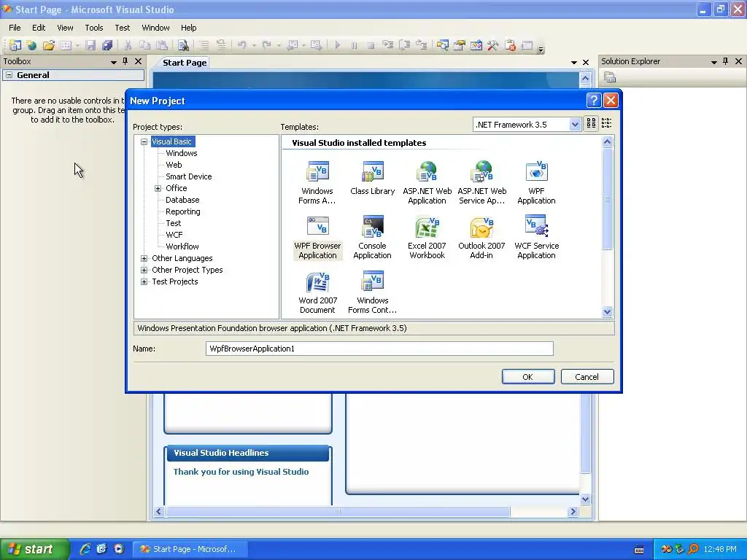Collapse the General toolbox group

[9, 75]
